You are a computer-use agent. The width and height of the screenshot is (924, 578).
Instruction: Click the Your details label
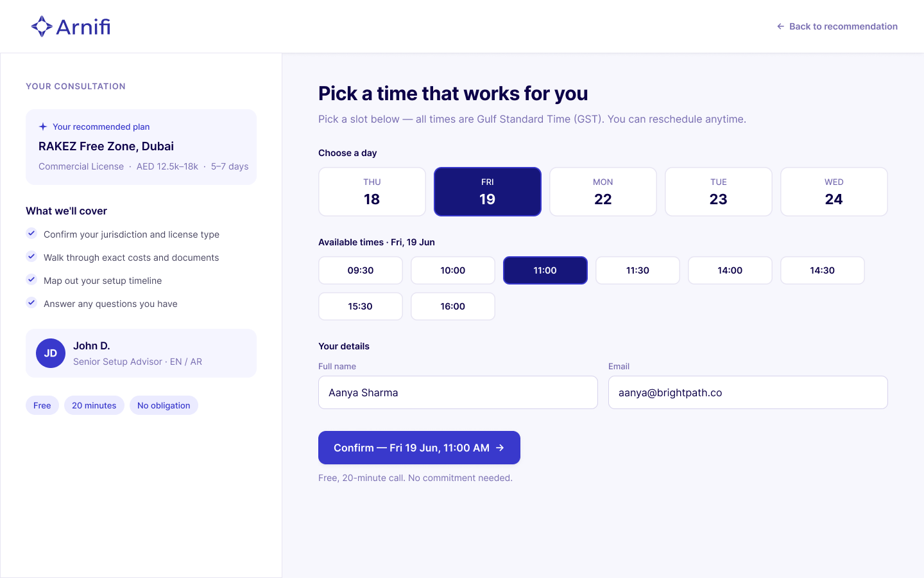point(344,346)
